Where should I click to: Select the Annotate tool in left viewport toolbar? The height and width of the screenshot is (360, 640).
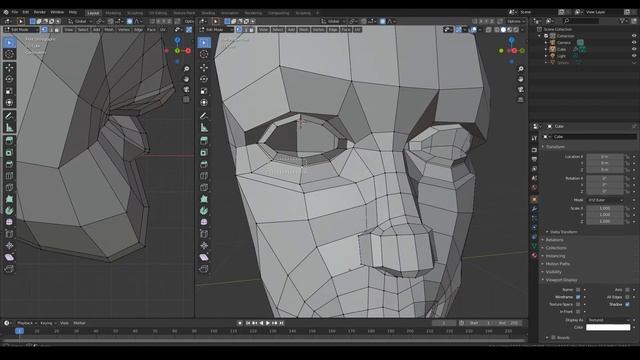(x=9, y=116)
